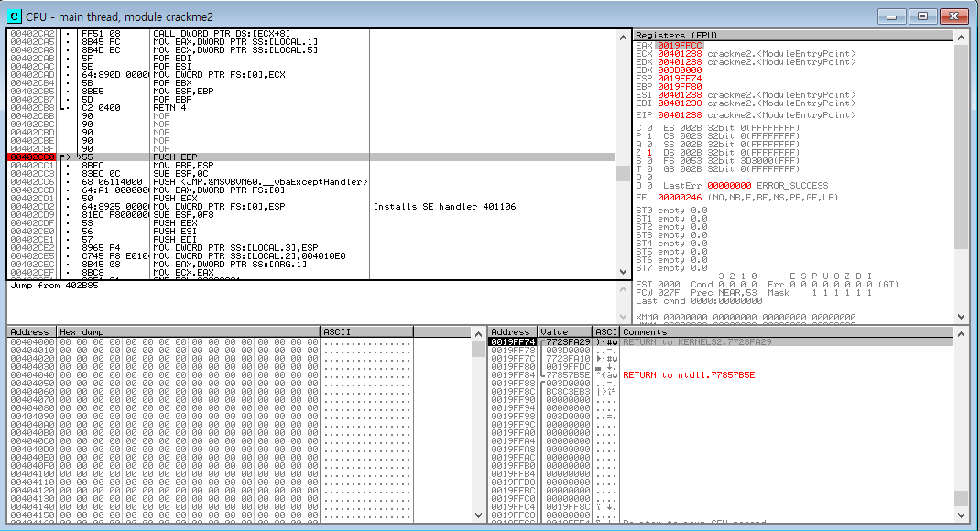
Task: Maximize the CPU window
Action: pyautogui.click(x=922, y=16)
